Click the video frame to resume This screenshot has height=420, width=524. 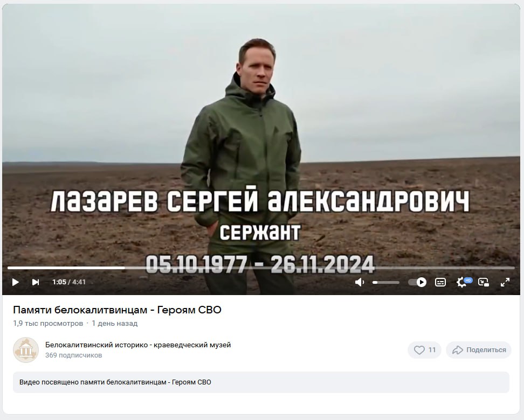pyautogui.click(x=261, y=134)
